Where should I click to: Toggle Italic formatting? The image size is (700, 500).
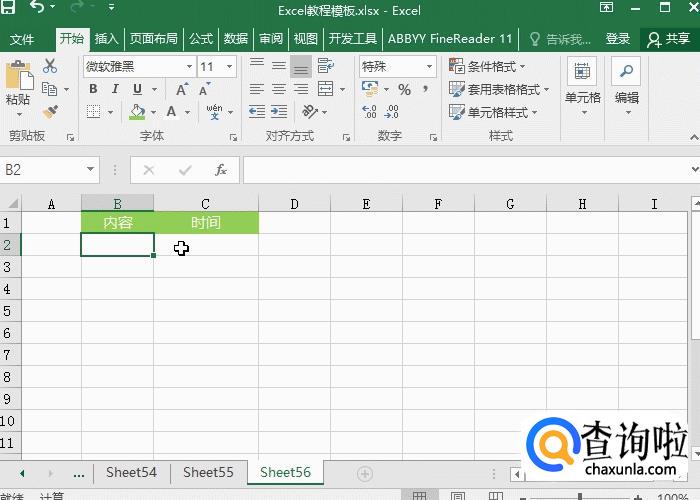pos(115,89)
